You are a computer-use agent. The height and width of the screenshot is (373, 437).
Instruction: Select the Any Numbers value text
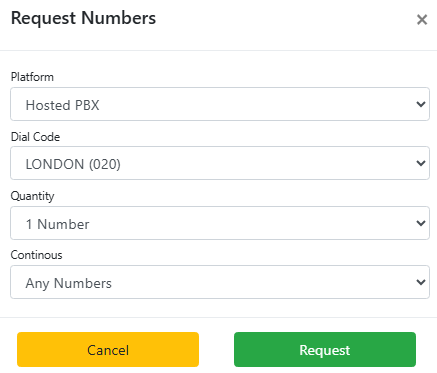click(x=69, y=284)
